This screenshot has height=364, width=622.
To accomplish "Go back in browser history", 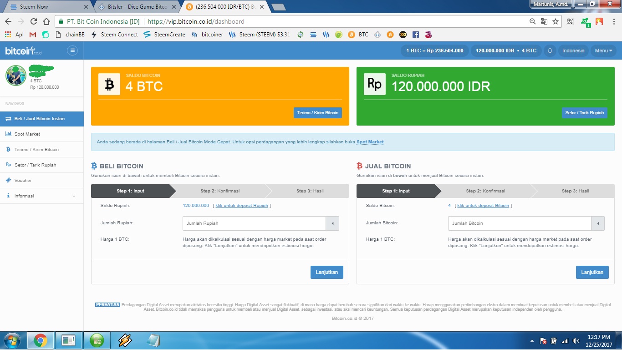I will (8, 21).
